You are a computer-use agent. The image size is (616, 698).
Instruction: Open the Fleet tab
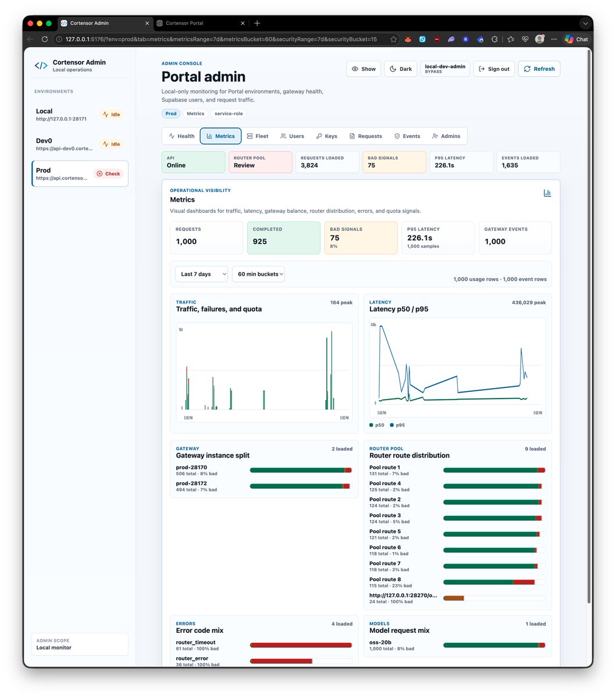(258, 136)
